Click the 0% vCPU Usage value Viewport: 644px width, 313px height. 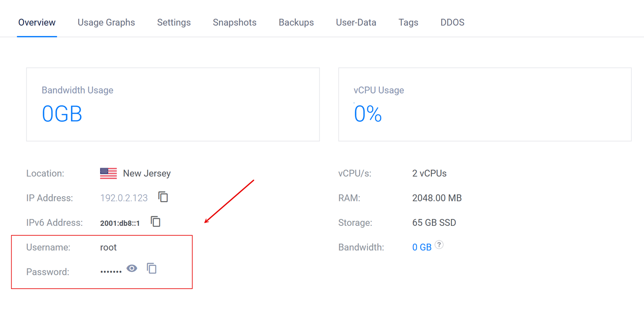[x=368, y=114]
